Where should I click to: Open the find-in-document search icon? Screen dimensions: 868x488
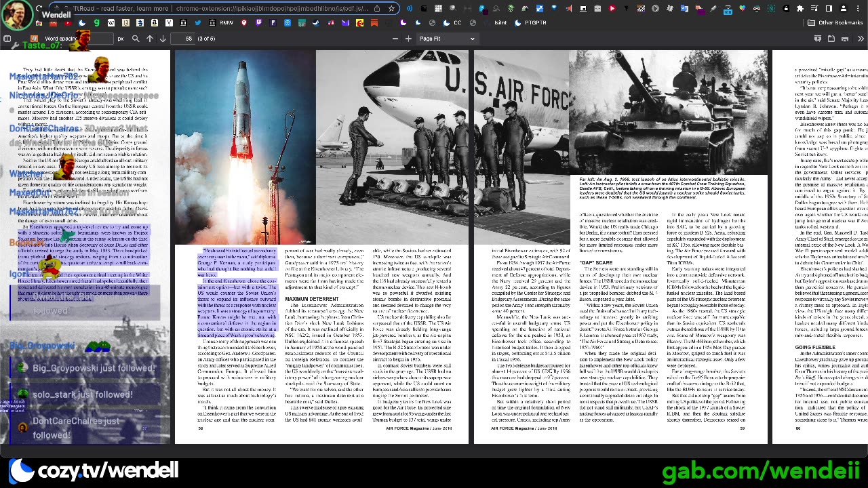[136, 39]
